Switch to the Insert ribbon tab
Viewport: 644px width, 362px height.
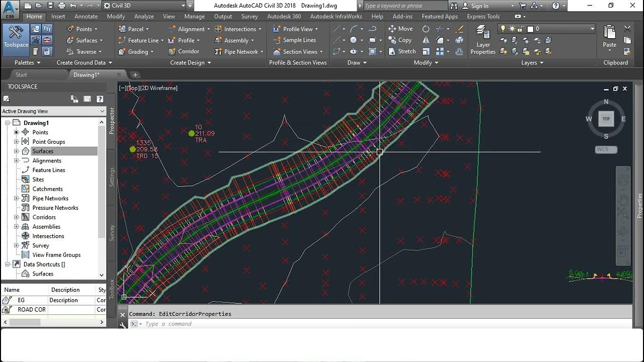pos(58,17)
